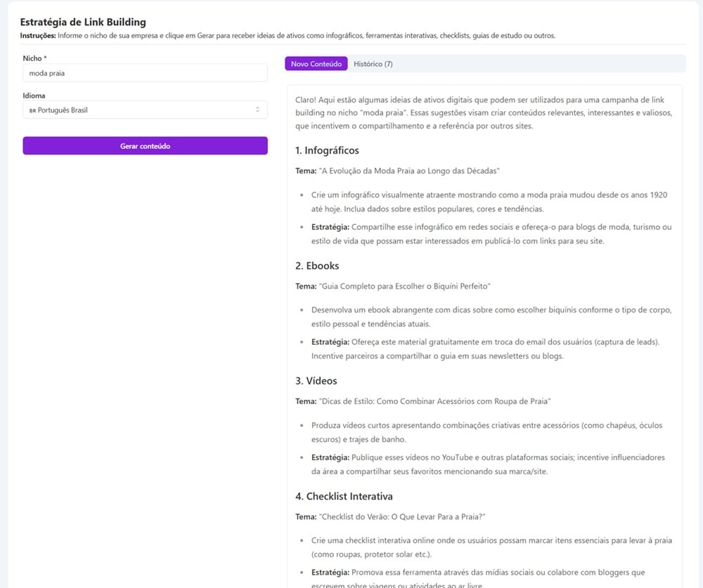Click the 'Nicho *' field label

[x=35, y=58]
